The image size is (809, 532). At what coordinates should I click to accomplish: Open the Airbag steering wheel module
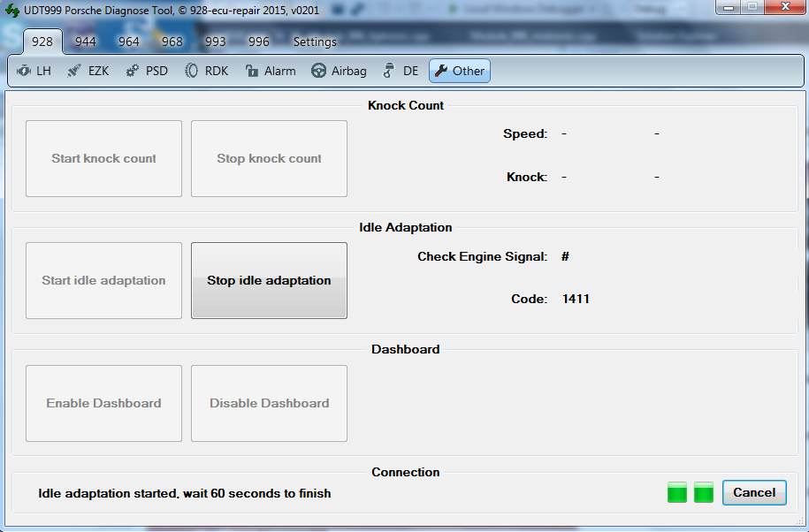point(318,71)
